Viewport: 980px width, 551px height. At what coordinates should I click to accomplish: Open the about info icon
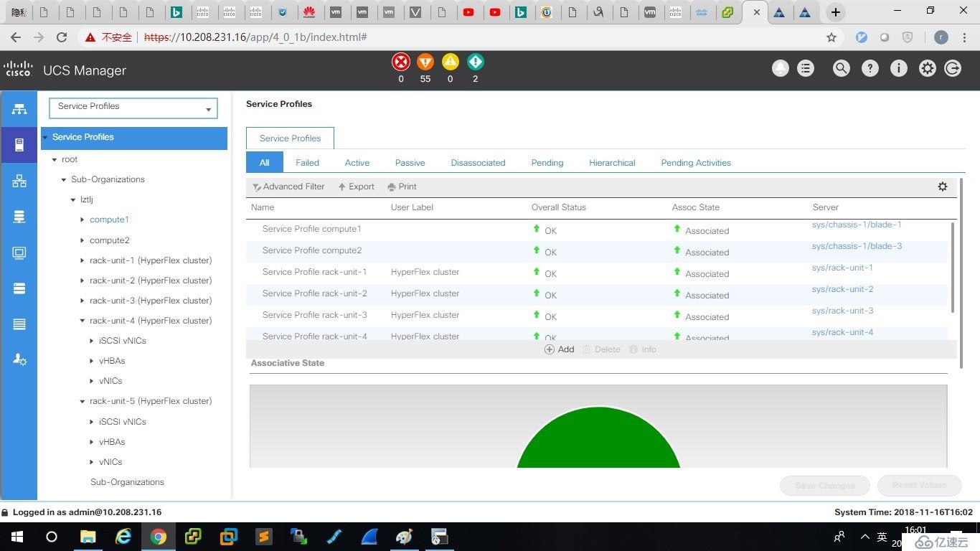tap(898, 68)
